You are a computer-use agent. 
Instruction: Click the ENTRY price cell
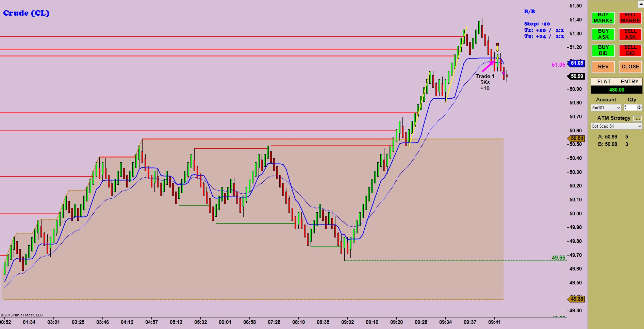coord(629,82)
